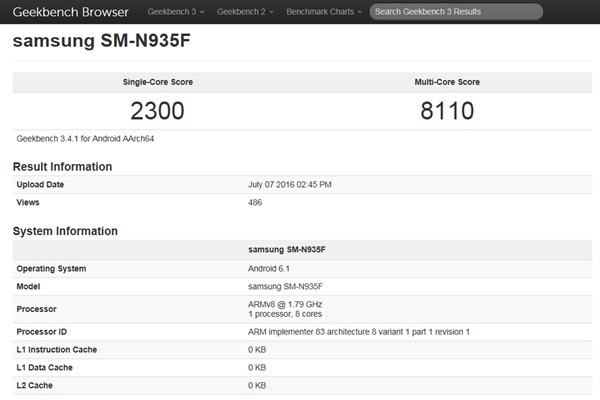Select the samsung SM-N935F page heading

(101, 41)
